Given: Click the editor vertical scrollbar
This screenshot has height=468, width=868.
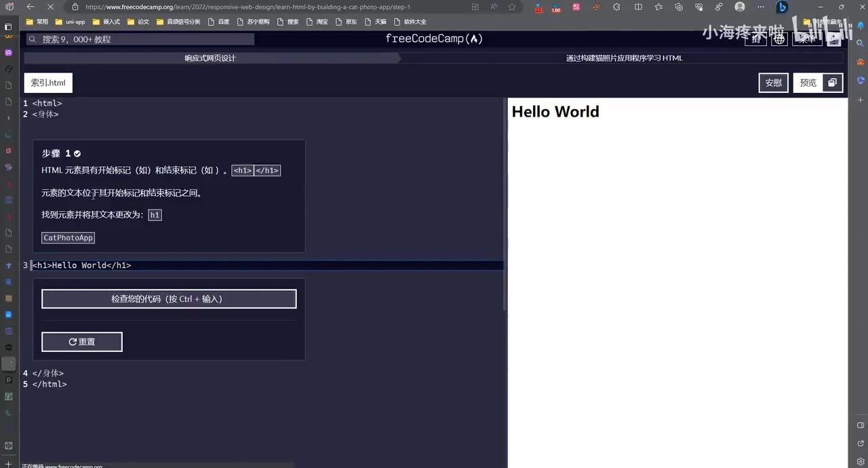Looking at the screenshot, I should (505, 204).
